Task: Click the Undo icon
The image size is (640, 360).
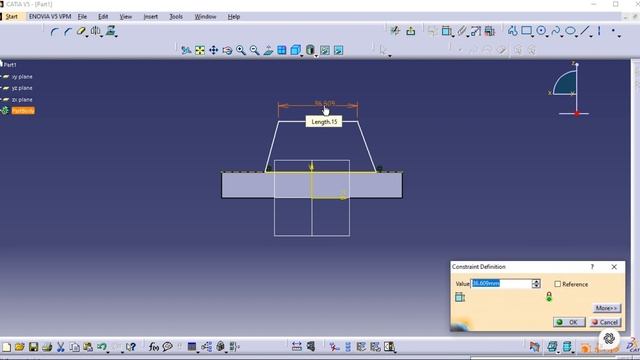Action: (101, 347)
